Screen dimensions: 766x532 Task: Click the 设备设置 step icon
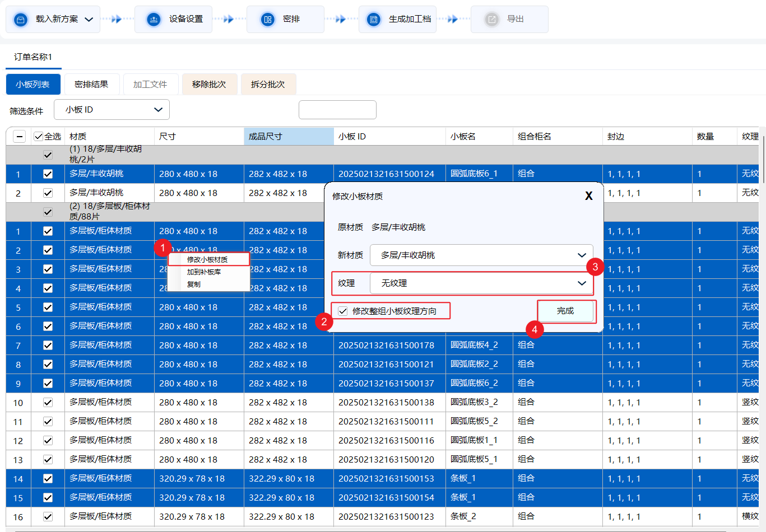pos(154,20)
